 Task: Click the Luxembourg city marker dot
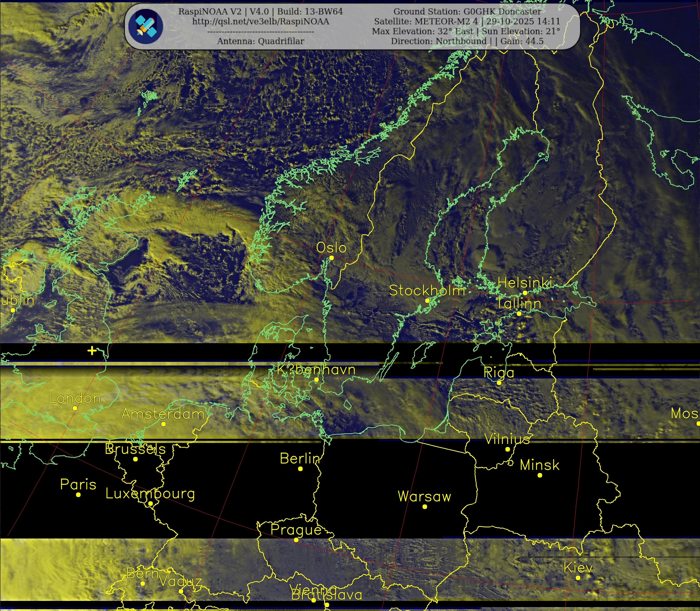(150, 504)
